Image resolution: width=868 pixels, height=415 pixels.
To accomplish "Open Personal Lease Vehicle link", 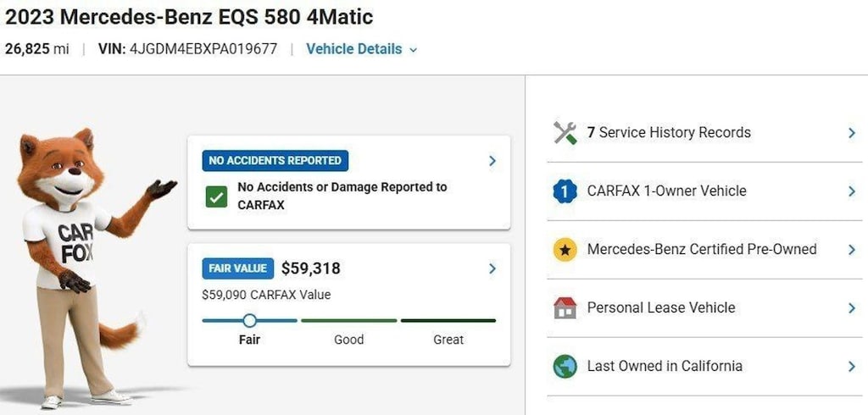I will point(661,307).
